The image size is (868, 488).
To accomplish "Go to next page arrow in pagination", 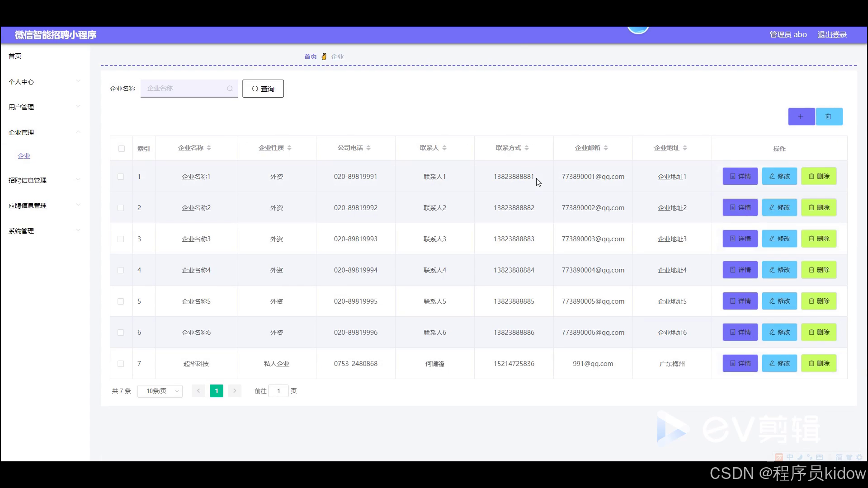I will pos(235,391).
